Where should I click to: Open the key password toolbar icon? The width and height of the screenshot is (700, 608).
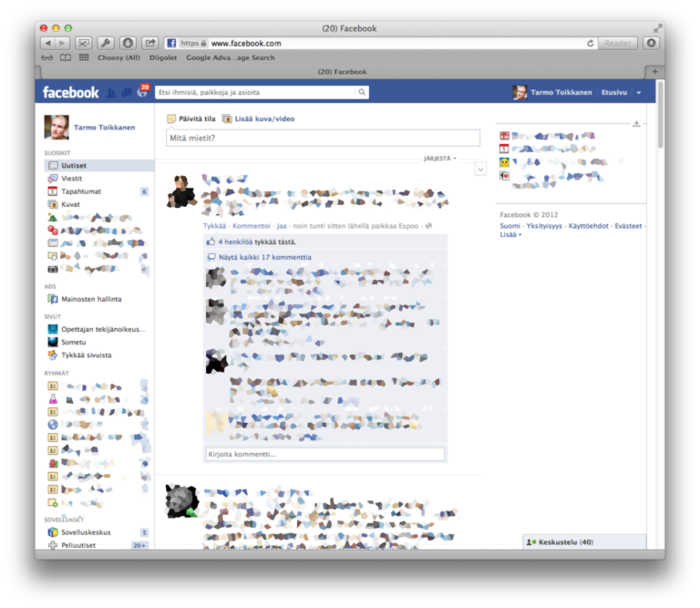[x=106, y=43]
